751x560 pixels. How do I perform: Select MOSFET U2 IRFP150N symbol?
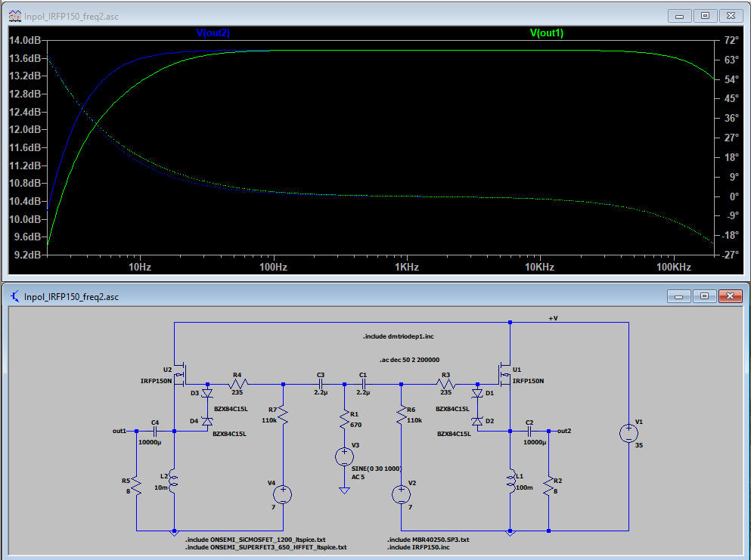click(181, 374)
